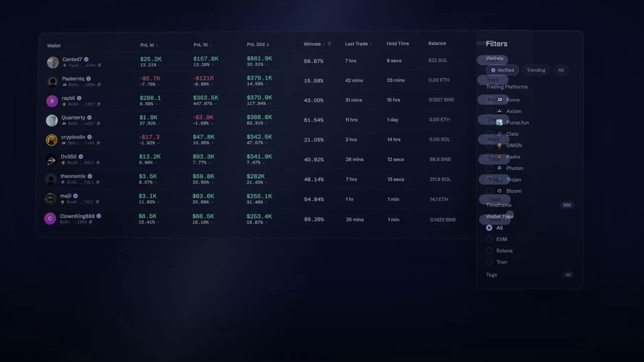Click the 89.26% winrate value
The height and width of the screenshot is (362, 644).
pyautogui.click(x=313, y=220)
